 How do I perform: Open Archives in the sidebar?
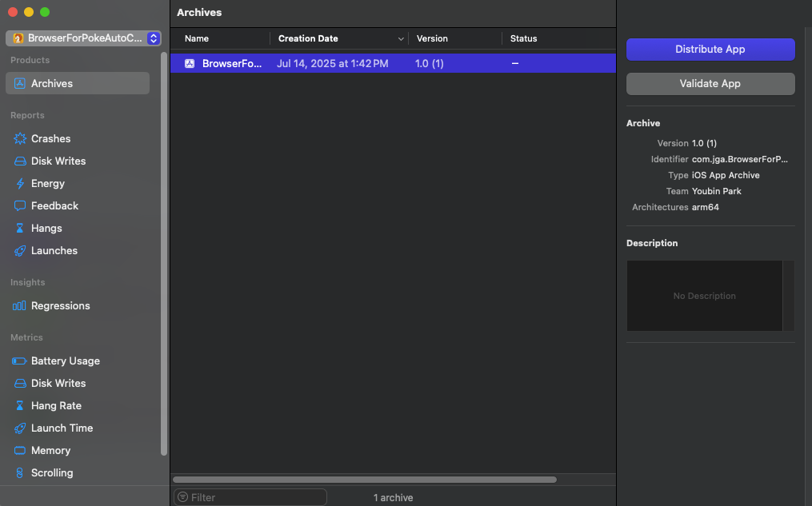click(x=78, y=83)
